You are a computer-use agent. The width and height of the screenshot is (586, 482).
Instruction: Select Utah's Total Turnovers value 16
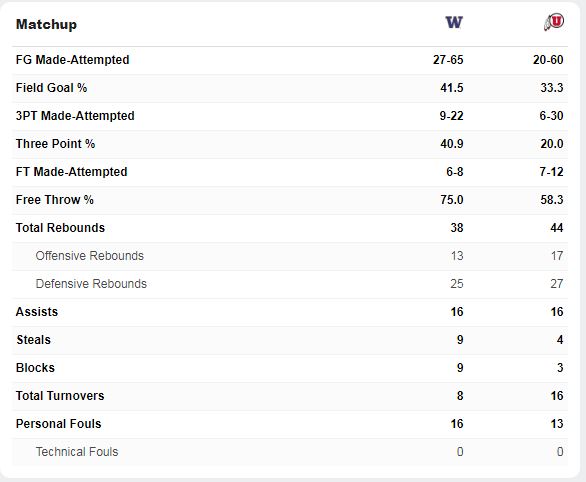click(x=557, y=396)
